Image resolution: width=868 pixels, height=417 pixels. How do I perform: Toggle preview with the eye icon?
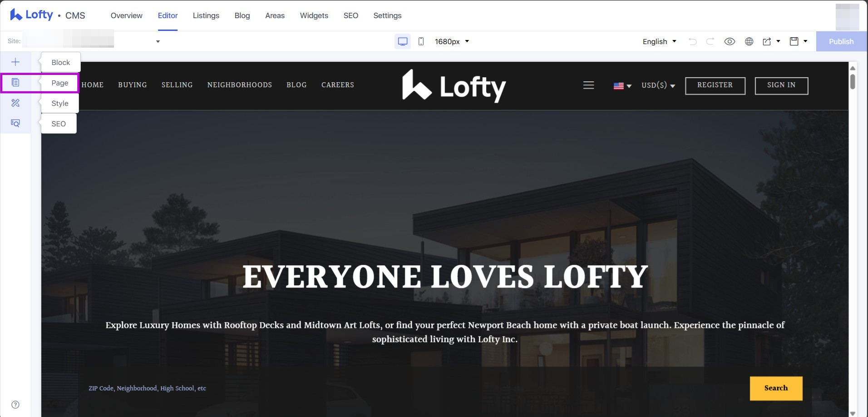coord(730,41)
